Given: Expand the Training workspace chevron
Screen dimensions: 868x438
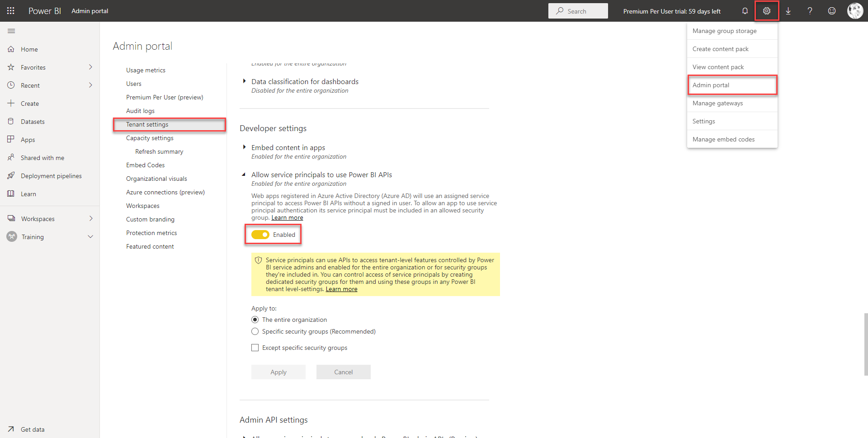Looking at the screenshot, I should [x=90, y=236].
